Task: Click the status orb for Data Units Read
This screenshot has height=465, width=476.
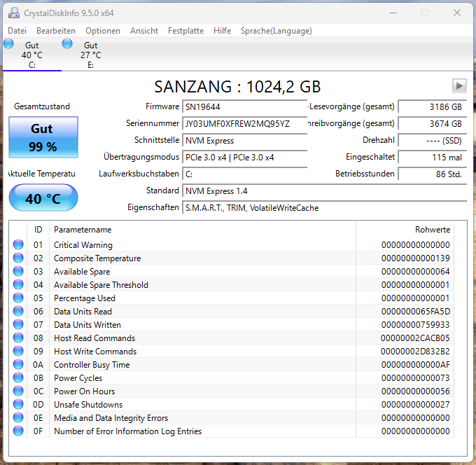Action: coord(18,311)
